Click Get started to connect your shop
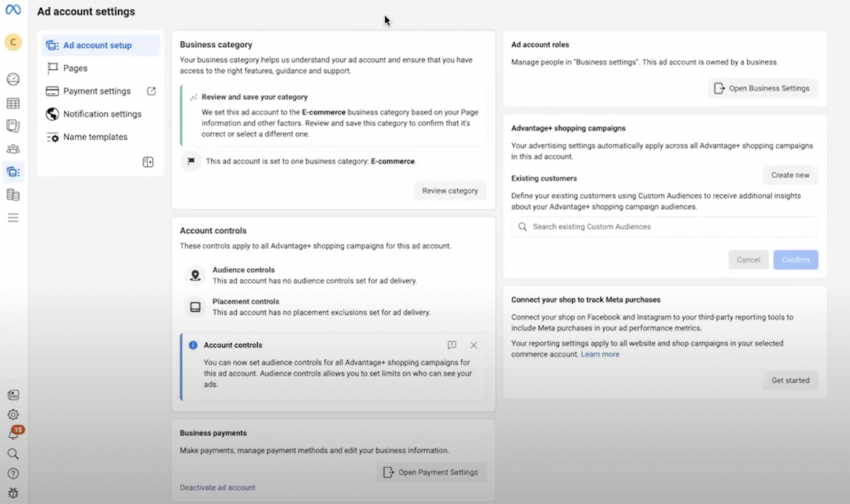The height and width of the screenshot is (504, 850). [790, 380]
